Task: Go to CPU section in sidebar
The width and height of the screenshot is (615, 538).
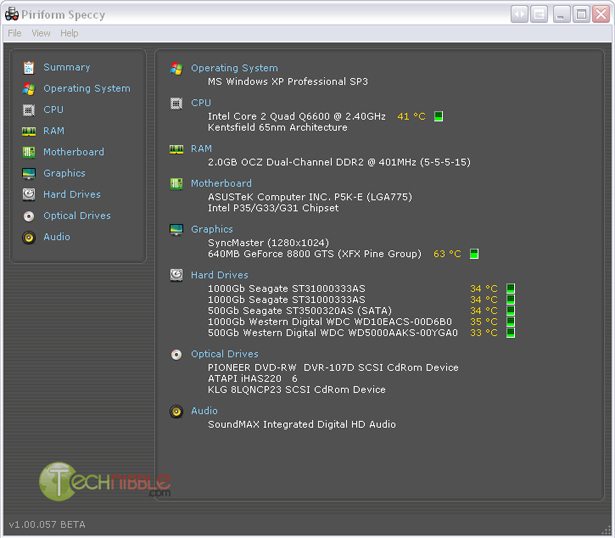Action: [x=53, y=110]
